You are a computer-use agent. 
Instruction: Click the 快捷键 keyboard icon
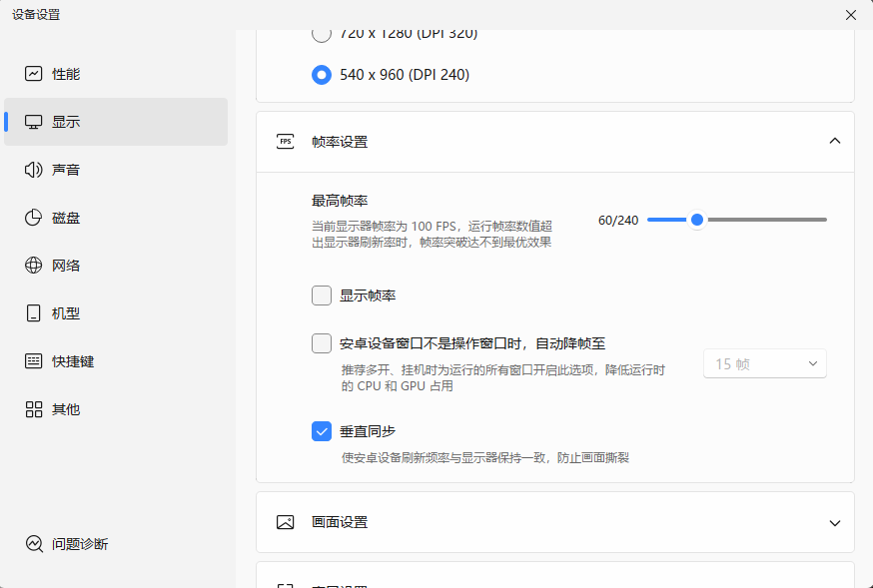tap(34, 361)
